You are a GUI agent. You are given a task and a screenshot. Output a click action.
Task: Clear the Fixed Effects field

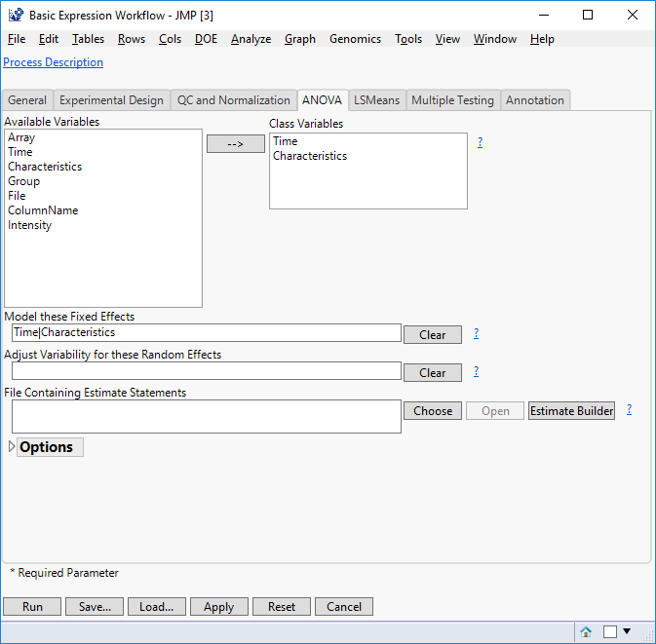click(433, 335)
